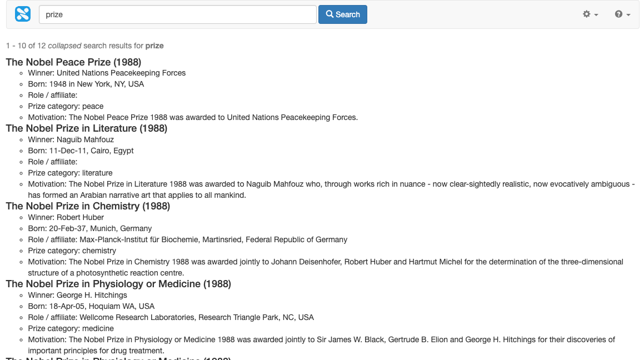Viewport: 644px width, 360px height.
Task: Click the Max-Planck-Institut für Biochemie affiliation line
Action: click(x=187, y=239)
